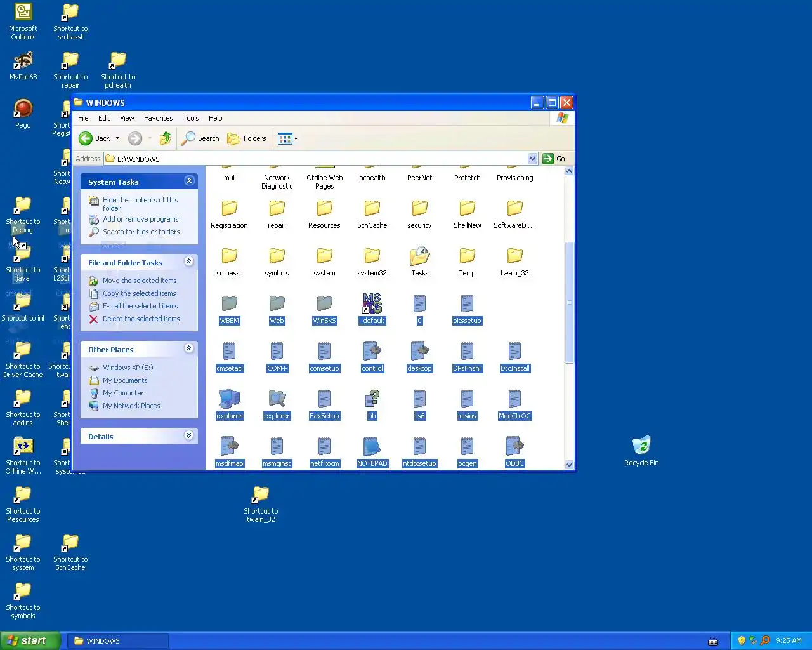Open the Tools menu

pyautogui.click(x=190, y=118)
